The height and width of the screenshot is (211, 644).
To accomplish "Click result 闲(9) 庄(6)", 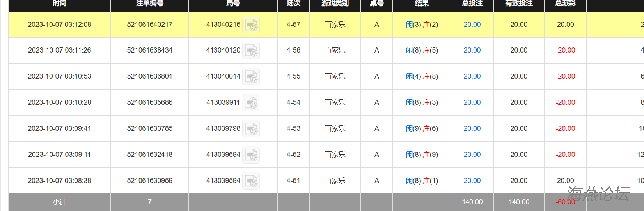I will [422, 128].
